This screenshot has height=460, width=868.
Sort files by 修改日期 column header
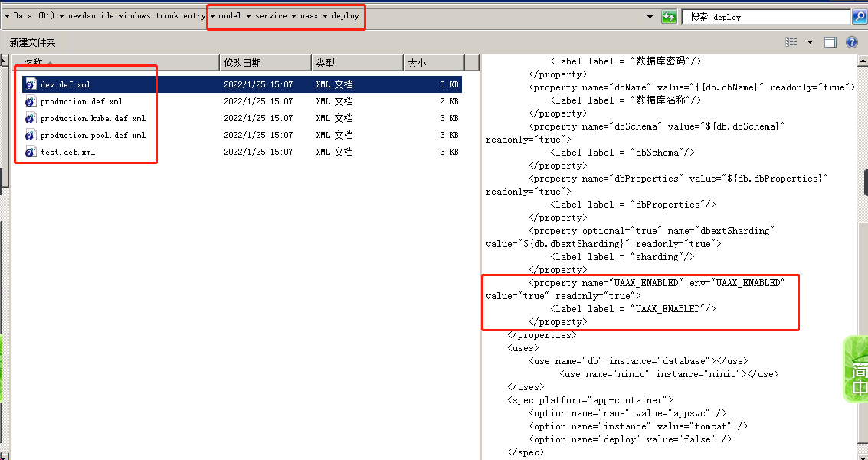coord(242,63)
